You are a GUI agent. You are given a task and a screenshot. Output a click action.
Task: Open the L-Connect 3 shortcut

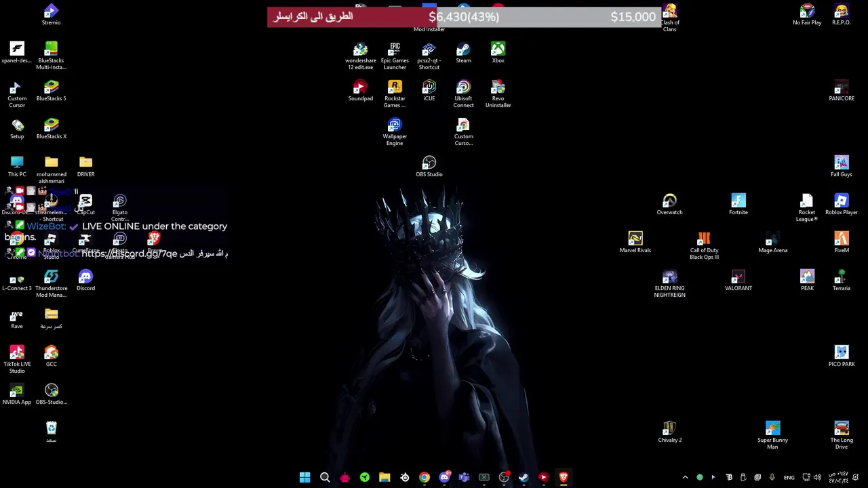(17, 281)
